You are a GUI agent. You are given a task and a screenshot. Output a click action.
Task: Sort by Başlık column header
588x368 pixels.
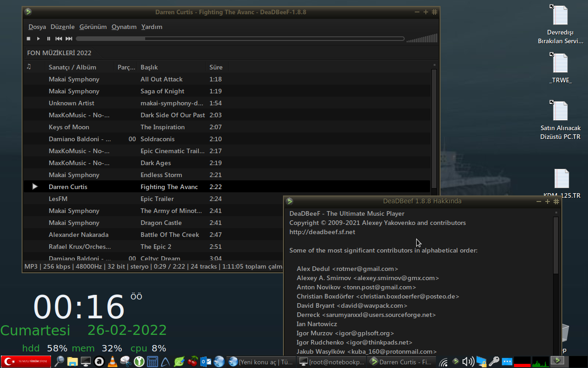(172, 67)
